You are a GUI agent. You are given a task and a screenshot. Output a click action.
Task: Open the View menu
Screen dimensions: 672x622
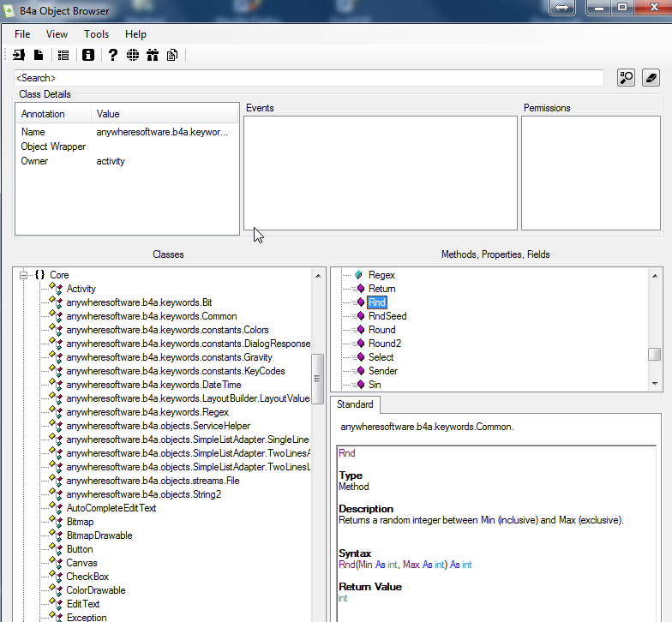pos(57,34)
